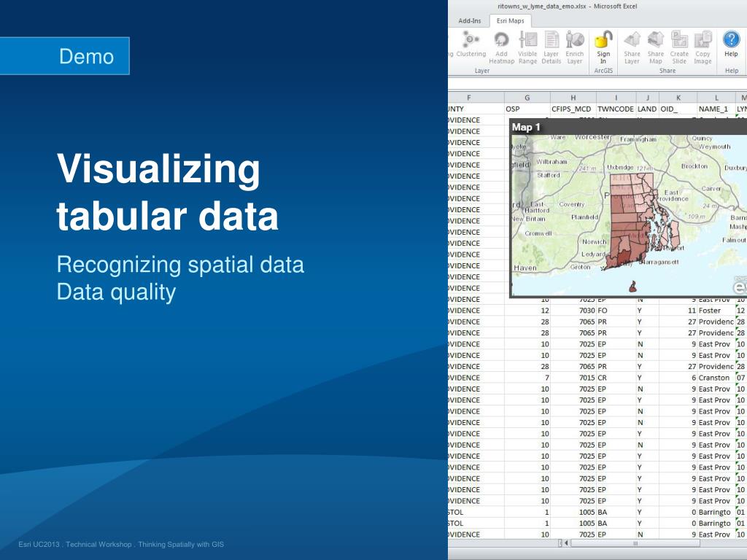
Task: Select column L header
Action: click(716, 98)
